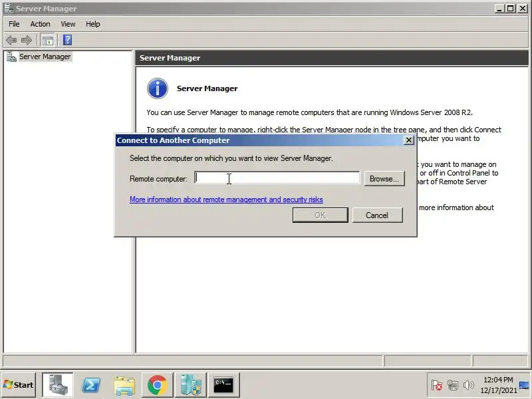This screenshot has width=532, height=399.
Task: Open the File menu
Action: click(14, 24)
